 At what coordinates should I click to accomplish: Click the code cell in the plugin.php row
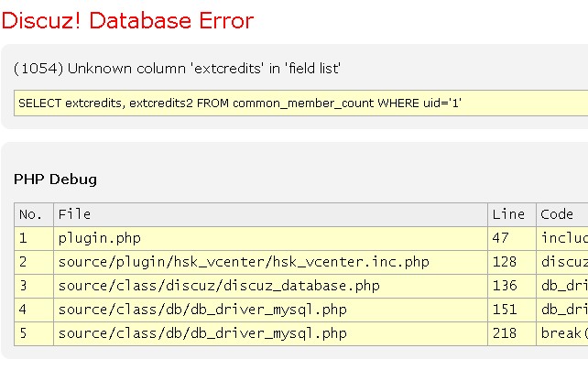point(562,238)
